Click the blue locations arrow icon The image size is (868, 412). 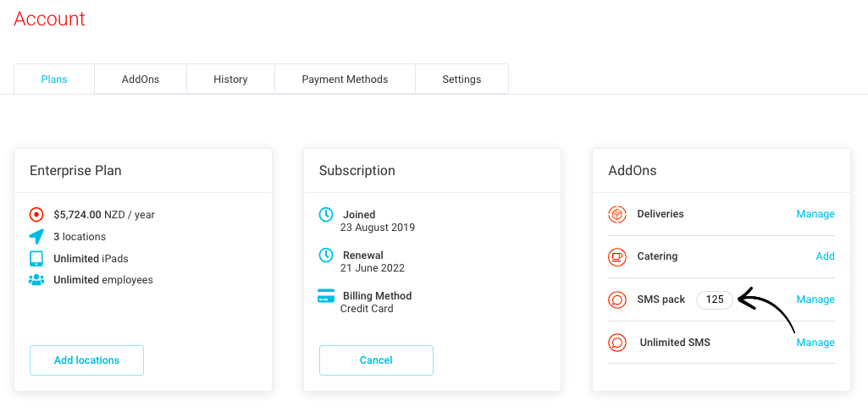36,237
